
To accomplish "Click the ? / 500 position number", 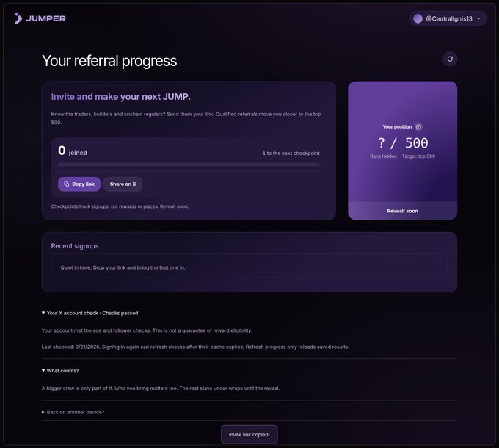I will 403,143.
